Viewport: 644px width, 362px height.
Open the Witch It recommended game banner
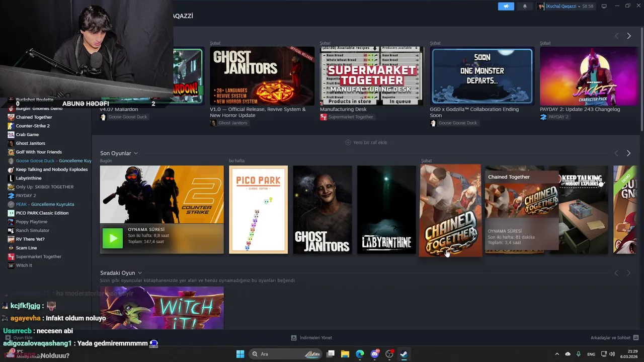point(162,308)
